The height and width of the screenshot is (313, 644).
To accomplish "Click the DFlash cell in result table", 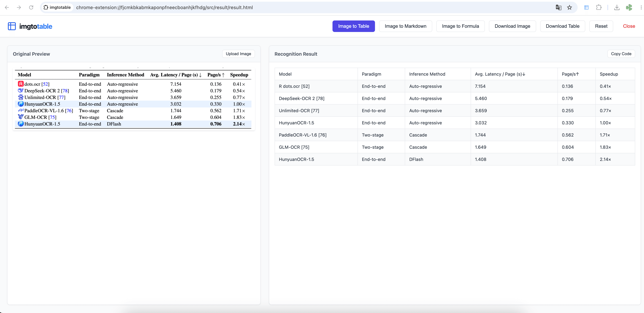I will coord(438,159).
